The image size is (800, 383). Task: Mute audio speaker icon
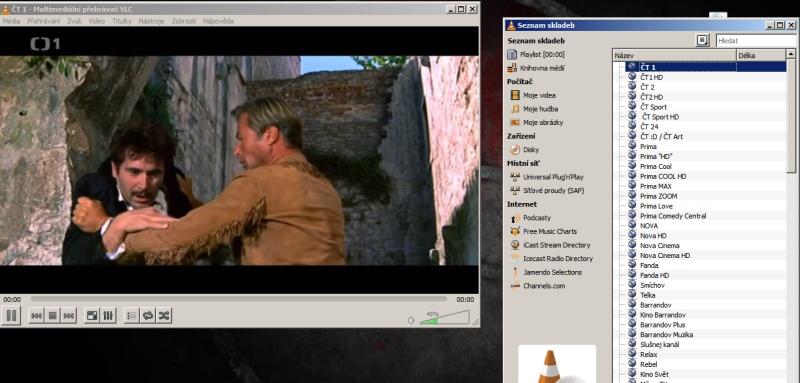click(411, 320)
